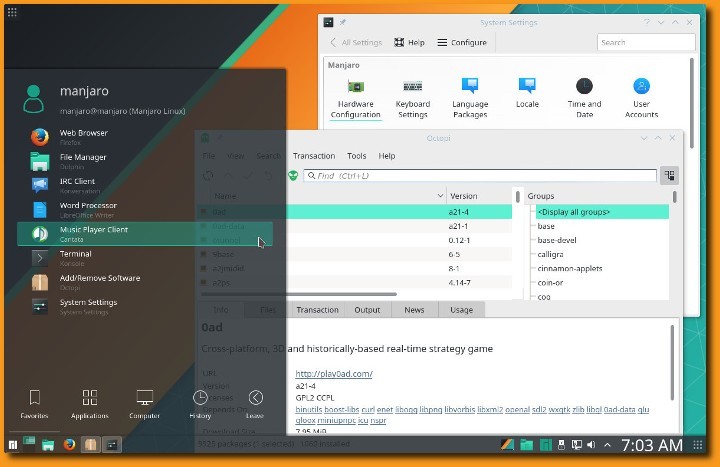This screenshot has width=720, height=467.
Task: Open Hardware Configuration in System Settings
Action: (355, 98)
